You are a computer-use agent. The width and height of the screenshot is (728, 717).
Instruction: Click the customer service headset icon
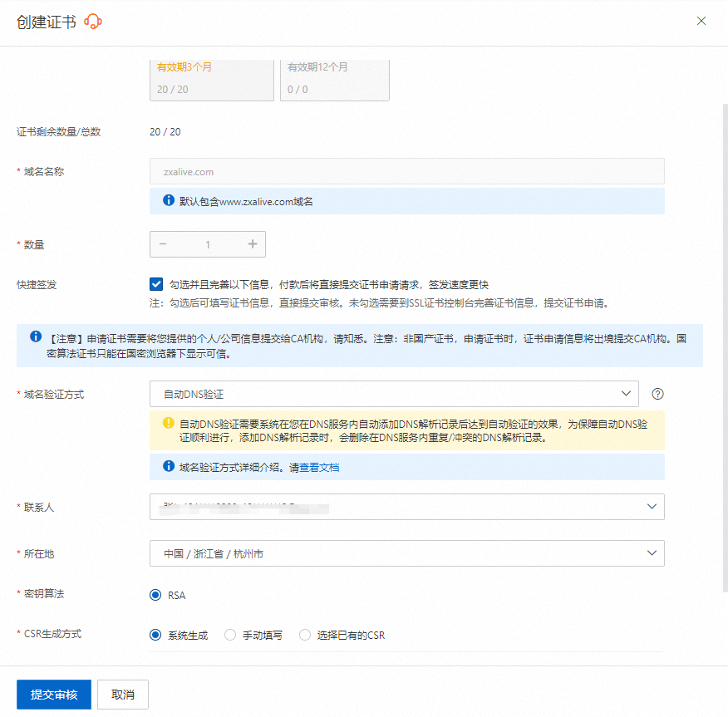(x=93, y=22)
